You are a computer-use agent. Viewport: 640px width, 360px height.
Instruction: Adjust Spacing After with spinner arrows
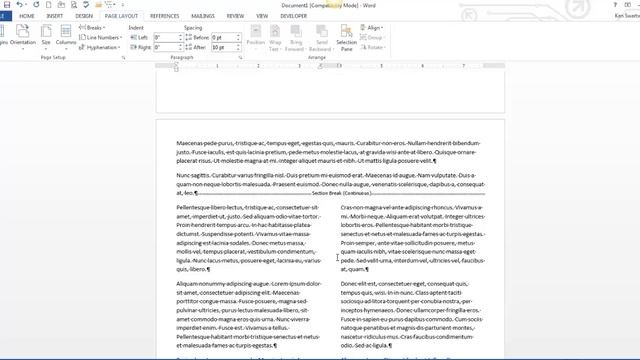coord(238,47)
